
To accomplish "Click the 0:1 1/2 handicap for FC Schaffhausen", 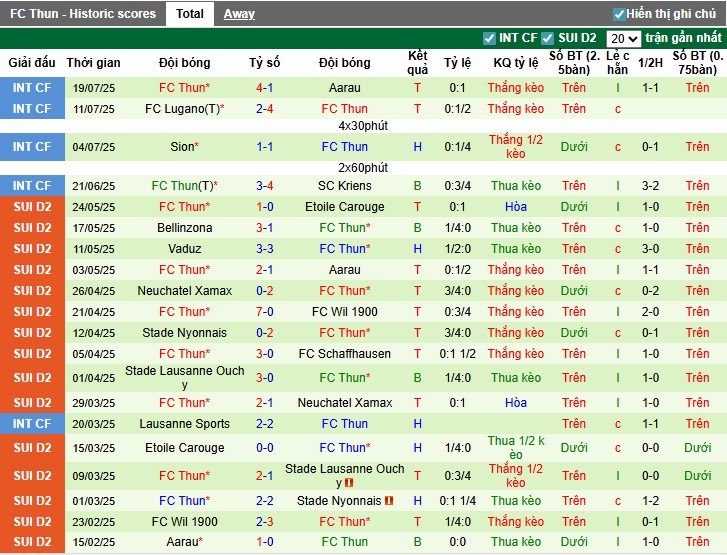I will point(458,354).
